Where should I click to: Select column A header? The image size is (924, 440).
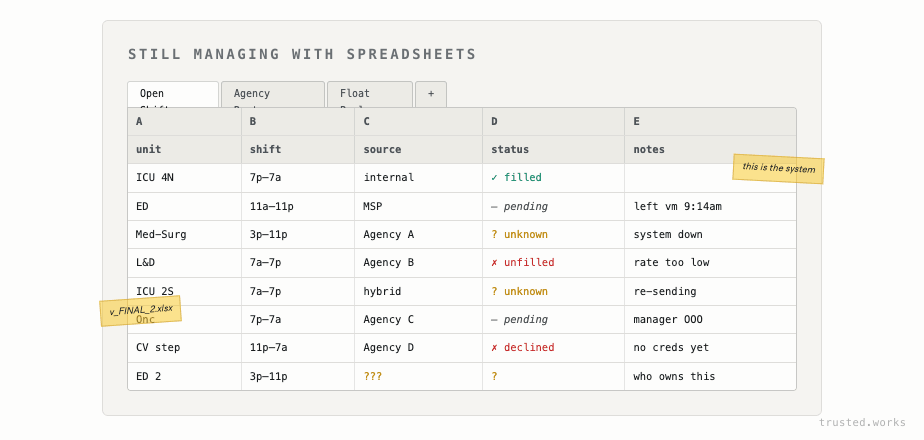click(x=184, y=121)
